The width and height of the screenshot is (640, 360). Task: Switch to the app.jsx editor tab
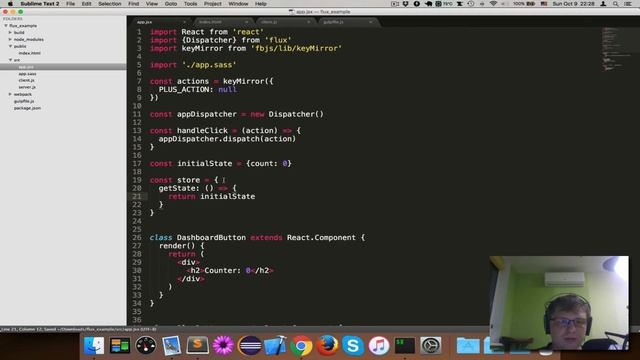pyautogui.click(x=160, y=22)
